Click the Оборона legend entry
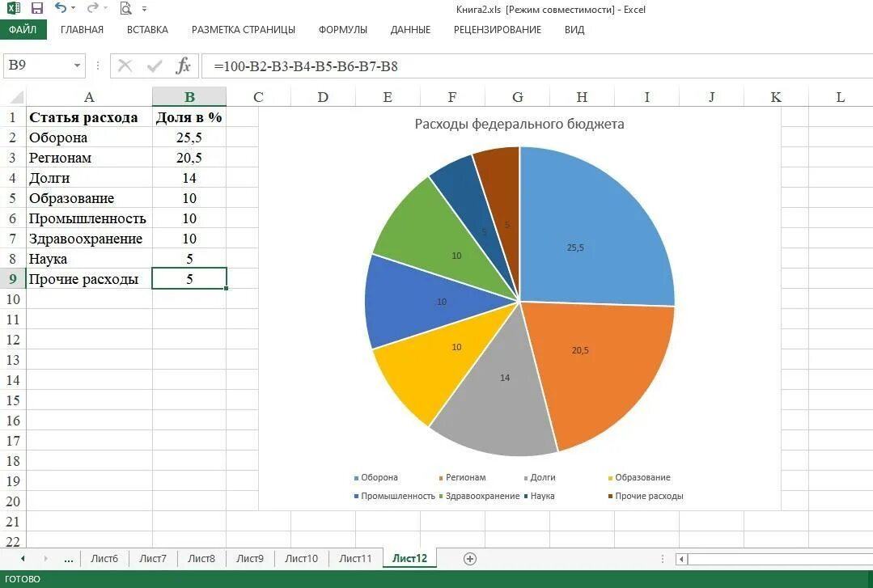 375,477
